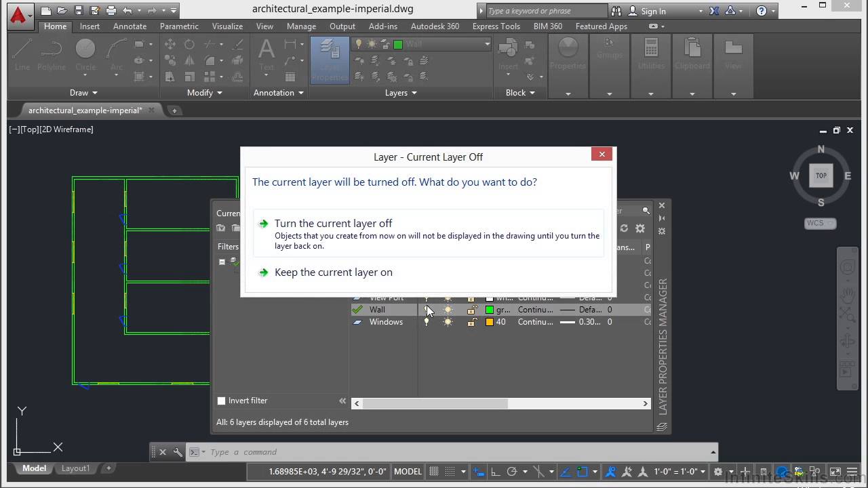This screenshot has width=868, height=488.
Task: Expand the Layers panel dropdown
Action: coord(401,93)
